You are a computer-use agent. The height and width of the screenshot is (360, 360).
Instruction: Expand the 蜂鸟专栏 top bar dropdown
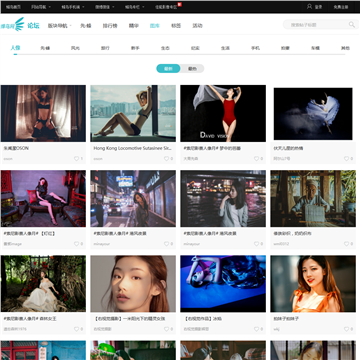[134, 7]
